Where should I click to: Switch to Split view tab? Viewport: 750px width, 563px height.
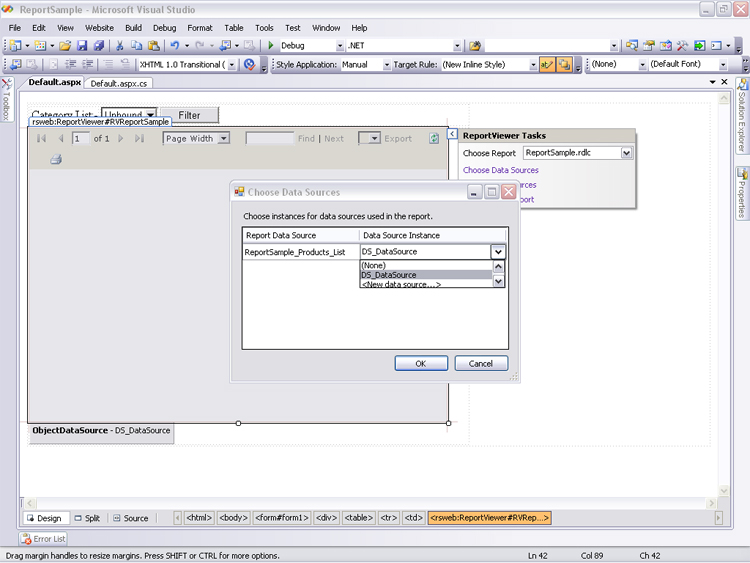point(87,518)
